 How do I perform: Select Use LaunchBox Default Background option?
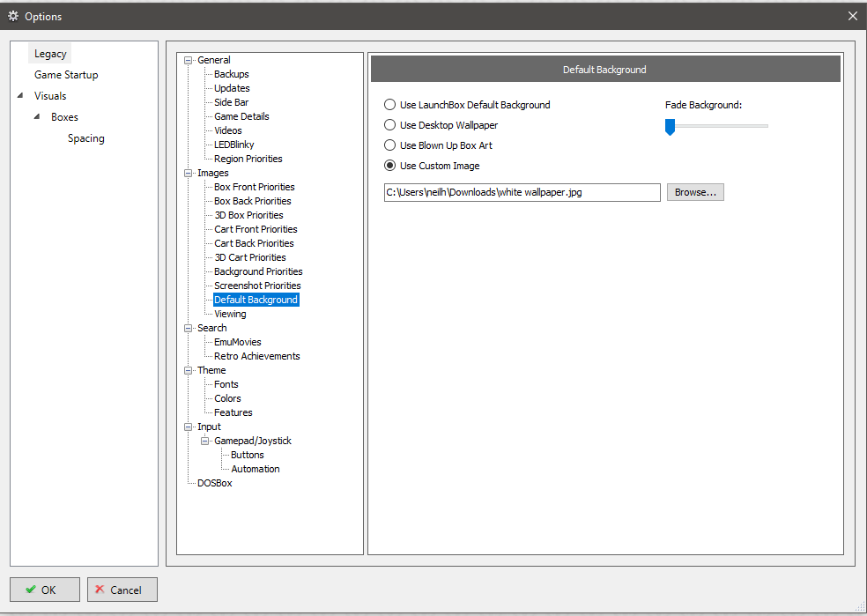390,105
